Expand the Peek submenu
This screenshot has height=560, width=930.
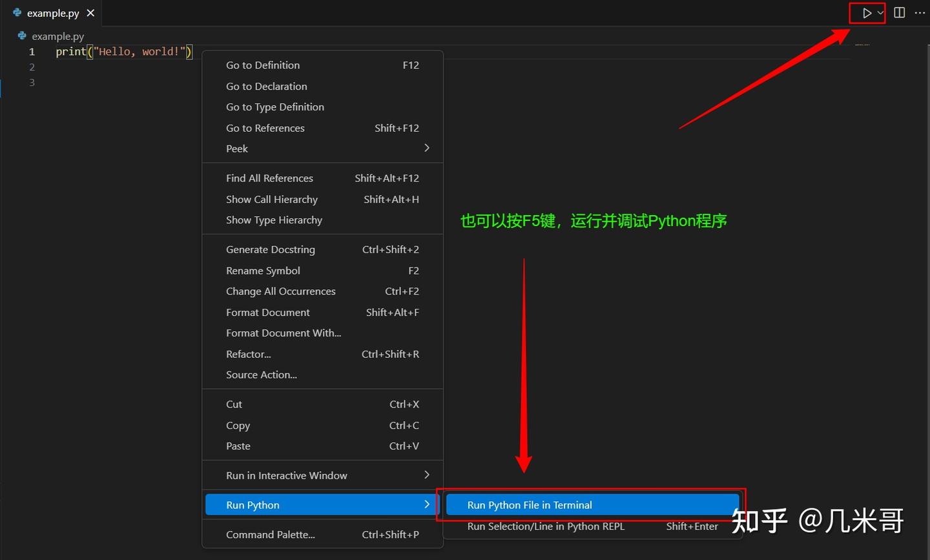pyautogui.click(x=323, y=149)
